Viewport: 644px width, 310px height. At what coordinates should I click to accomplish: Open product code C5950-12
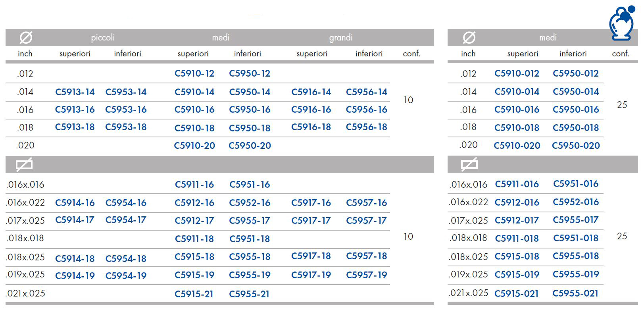tap(250, 73)
